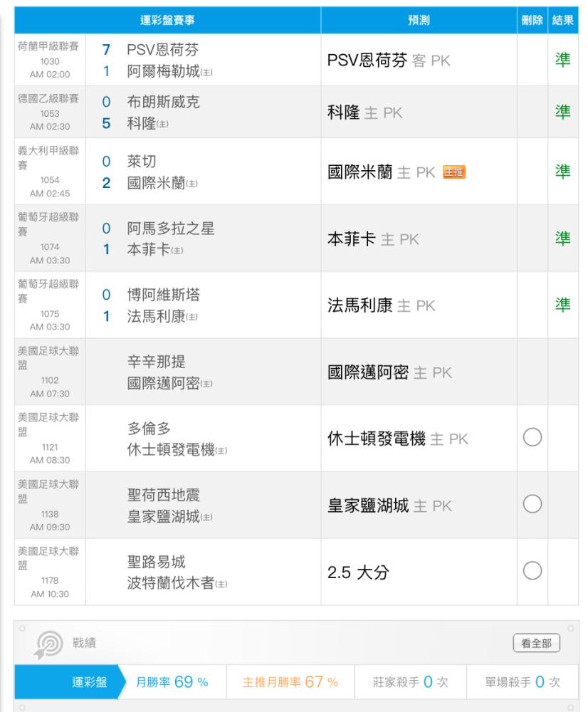This screenshot has height=712, width=588.
Task: Click the 刪除 column header
Action: click(532, 21)
